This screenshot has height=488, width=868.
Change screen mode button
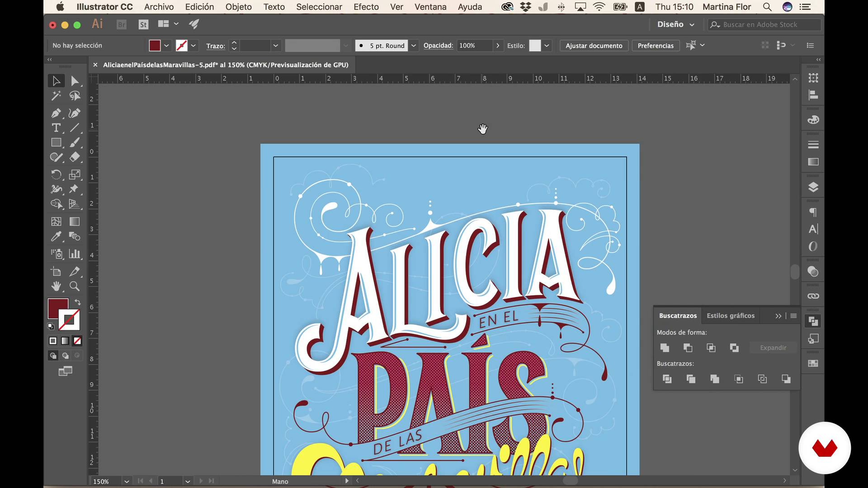click(65, 371)
